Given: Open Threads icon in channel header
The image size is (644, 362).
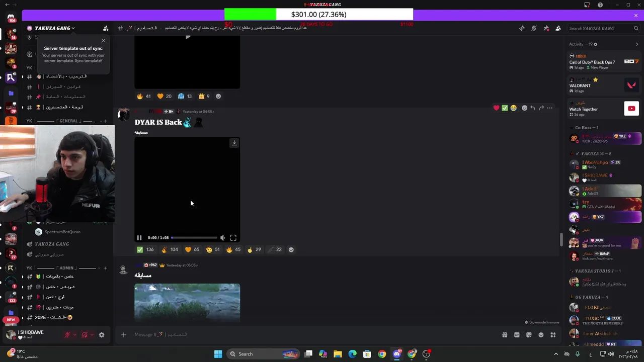Looking at the screenshot, I should click(x=522, y=28).
